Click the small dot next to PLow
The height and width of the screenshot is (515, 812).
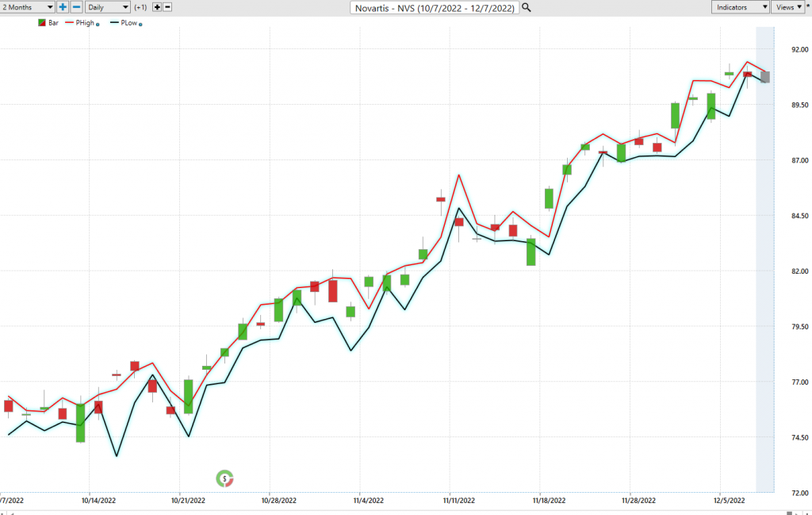[140, 25]
